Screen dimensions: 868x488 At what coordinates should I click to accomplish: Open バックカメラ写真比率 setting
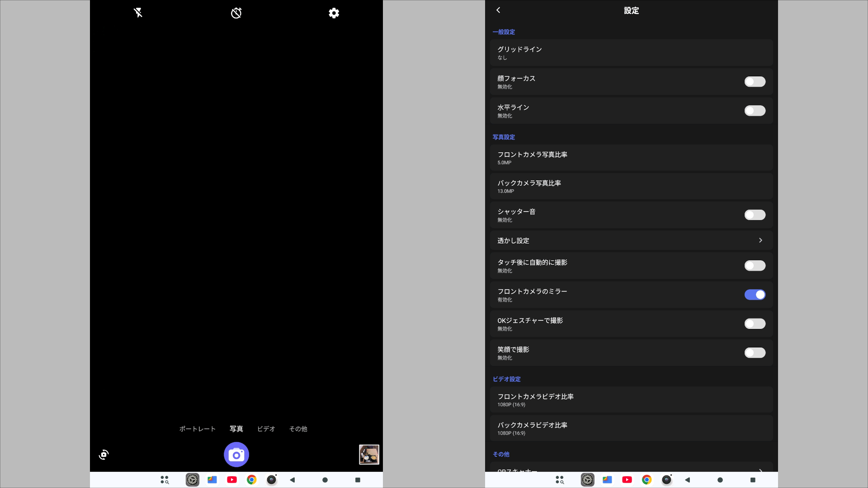[631, 186]
